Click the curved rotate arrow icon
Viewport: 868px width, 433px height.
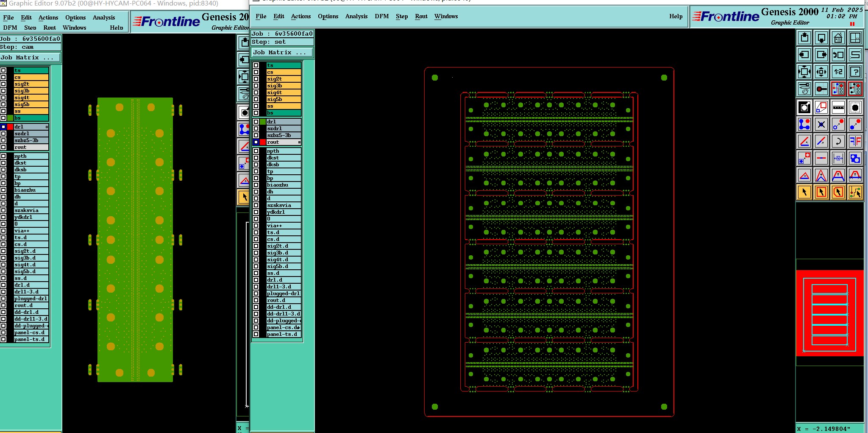click(x=838, y=141)
